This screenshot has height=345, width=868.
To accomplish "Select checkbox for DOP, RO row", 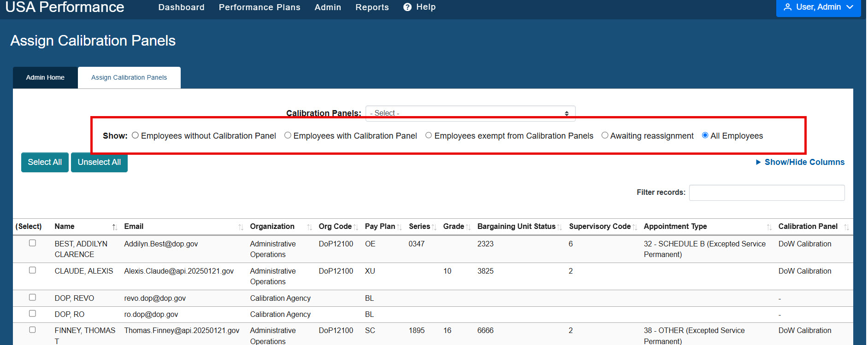I will [x=32, y=313].
